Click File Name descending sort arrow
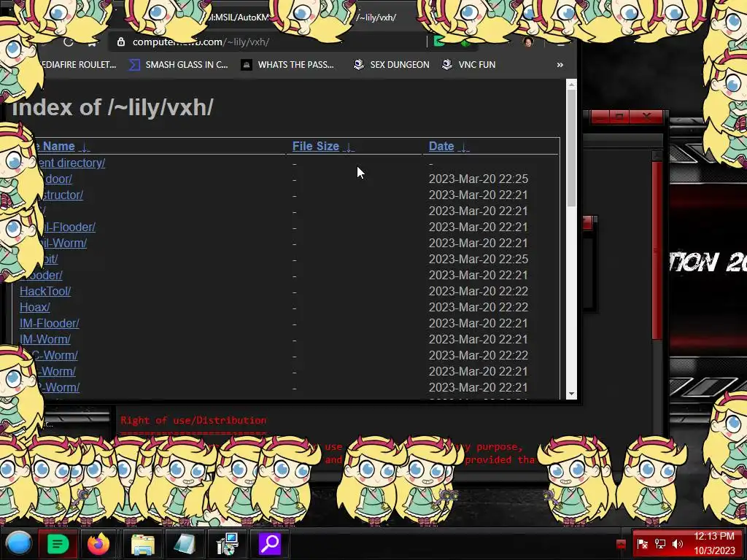 85,147
